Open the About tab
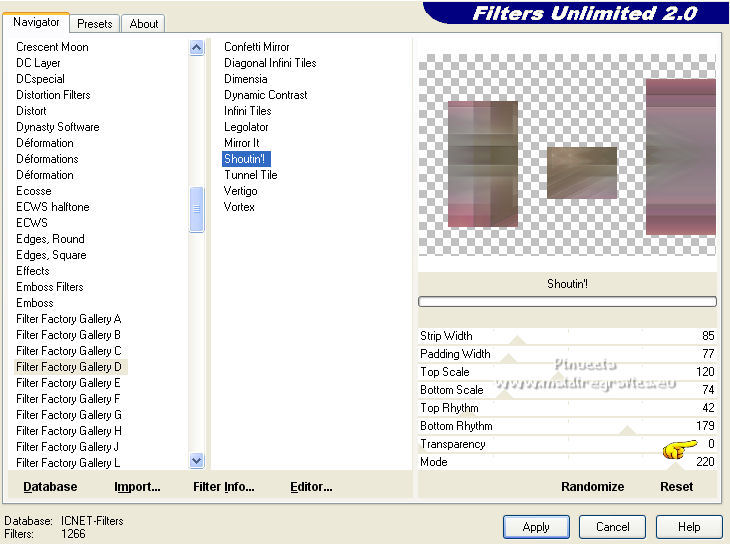The height and width of the screenshot is (544, 730). coord(144,24)
